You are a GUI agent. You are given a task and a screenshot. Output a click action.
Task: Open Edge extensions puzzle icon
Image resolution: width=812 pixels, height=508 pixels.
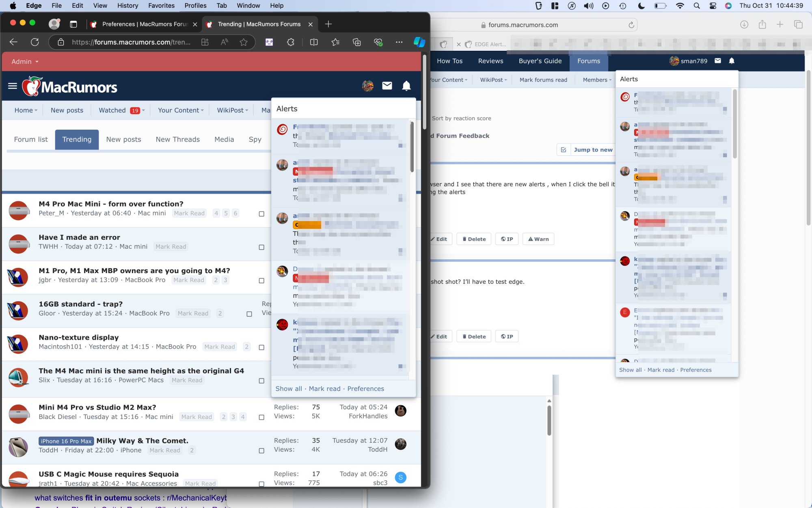(291, 42)
